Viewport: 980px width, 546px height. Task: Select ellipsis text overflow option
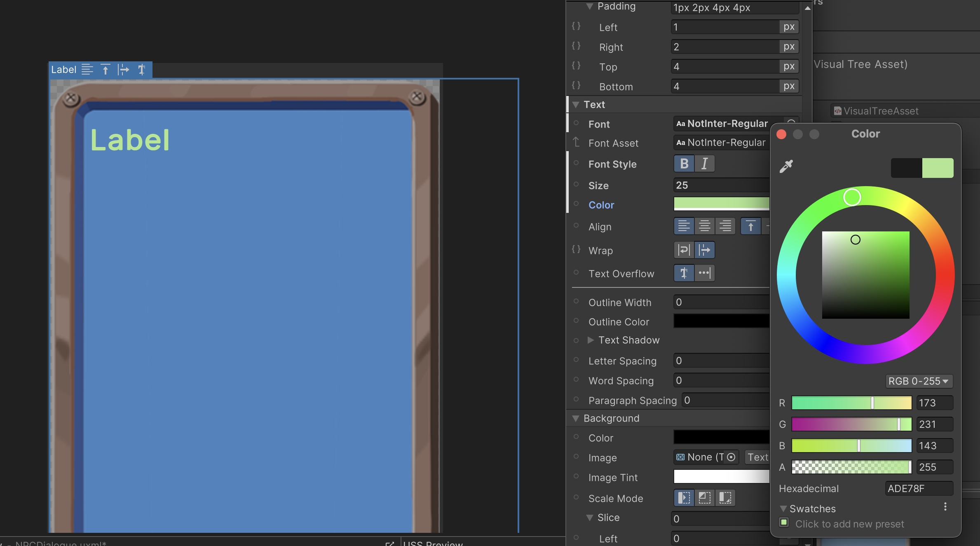point(705,273)
